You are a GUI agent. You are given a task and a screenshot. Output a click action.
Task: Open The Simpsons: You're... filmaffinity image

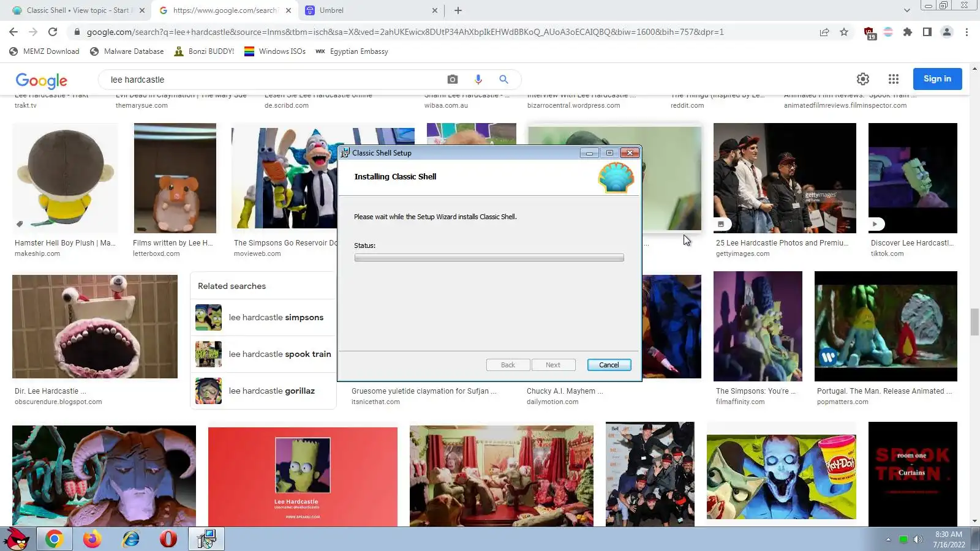tap(758, 326)
